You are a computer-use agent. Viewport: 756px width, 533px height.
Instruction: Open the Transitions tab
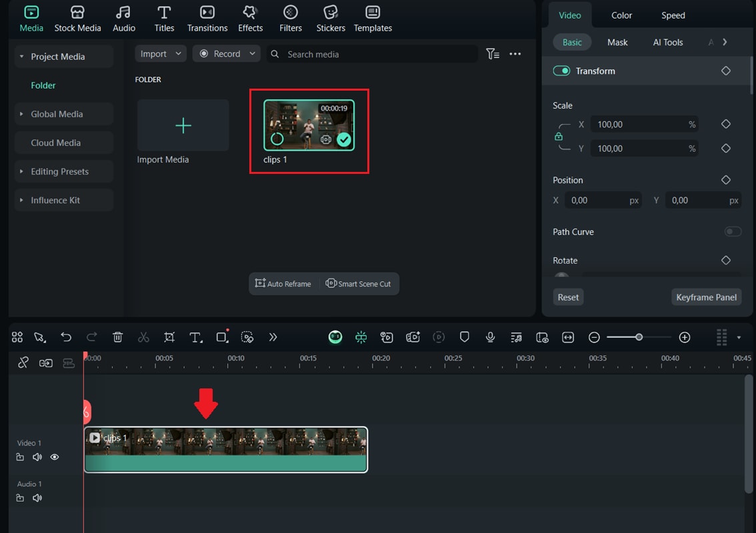[207, 19]
